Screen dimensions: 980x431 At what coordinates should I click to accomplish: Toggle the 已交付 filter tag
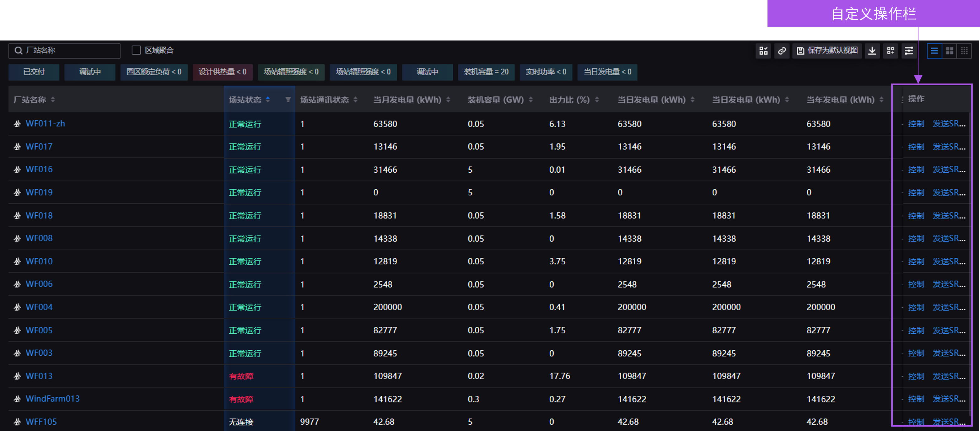click(x=34, y=72)
